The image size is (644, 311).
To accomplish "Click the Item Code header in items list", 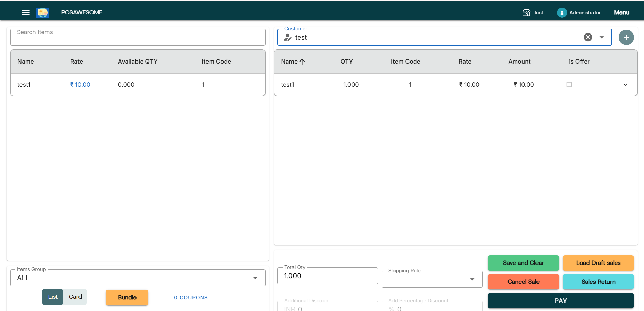I will [x=216, y=62].
